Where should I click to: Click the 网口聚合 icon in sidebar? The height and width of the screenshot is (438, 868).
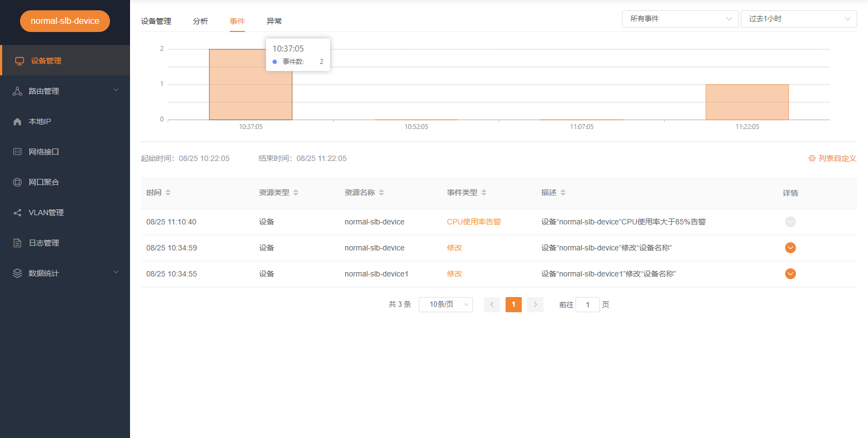[x=17, y=182]
